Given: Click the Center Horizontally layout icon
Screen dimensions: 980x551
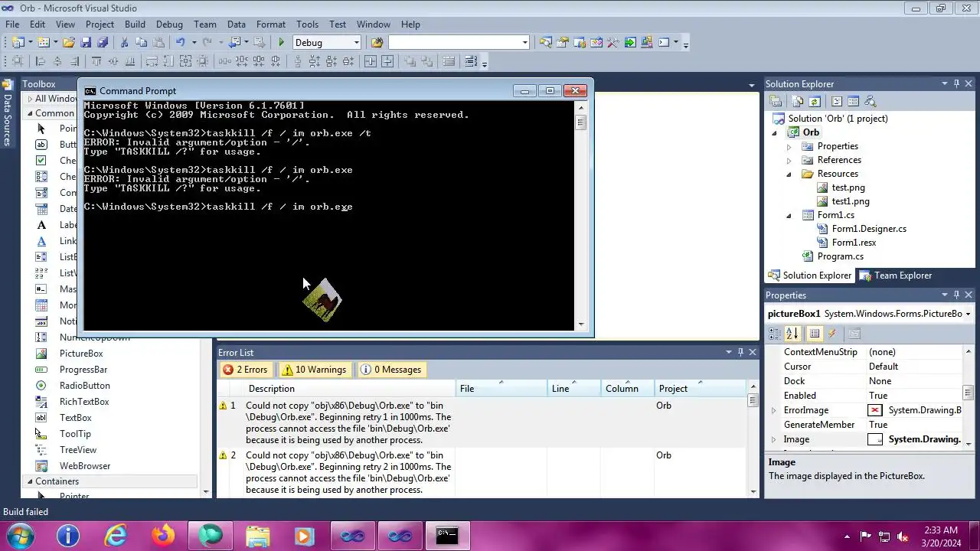Looking at the screenshot, I should [371, 62].
